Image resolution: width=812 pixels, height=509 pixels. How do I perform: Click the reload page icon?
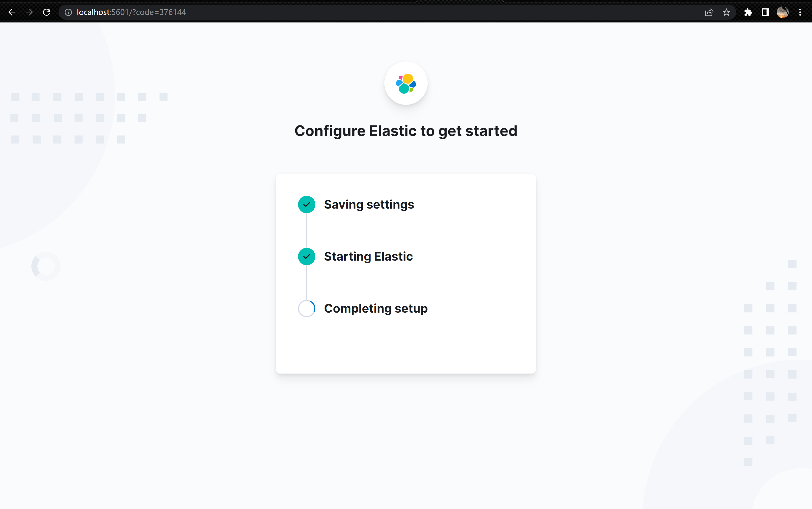[x=47, y=12]
